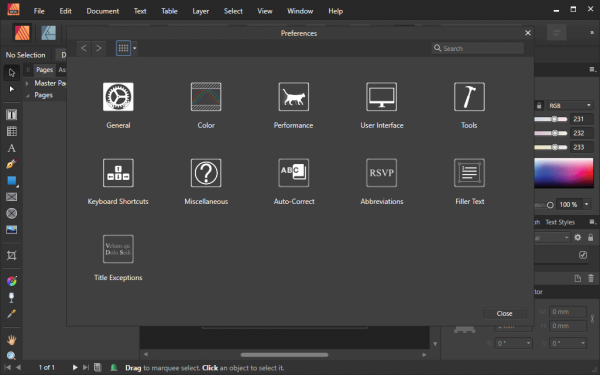Open the Window menu
Image resolution: width=600 pixels, height=375 pixels.
(x=300, y=11)
